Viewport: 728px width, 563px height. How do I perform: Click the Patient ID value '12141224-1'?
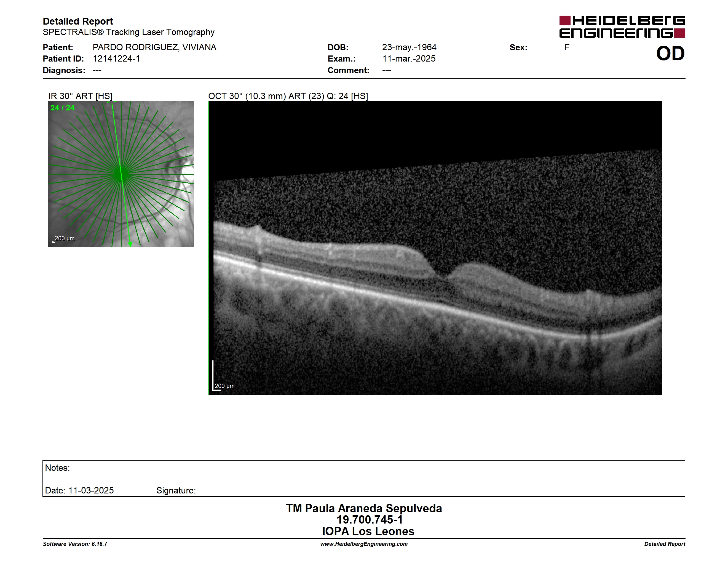(x=116, y=59)
